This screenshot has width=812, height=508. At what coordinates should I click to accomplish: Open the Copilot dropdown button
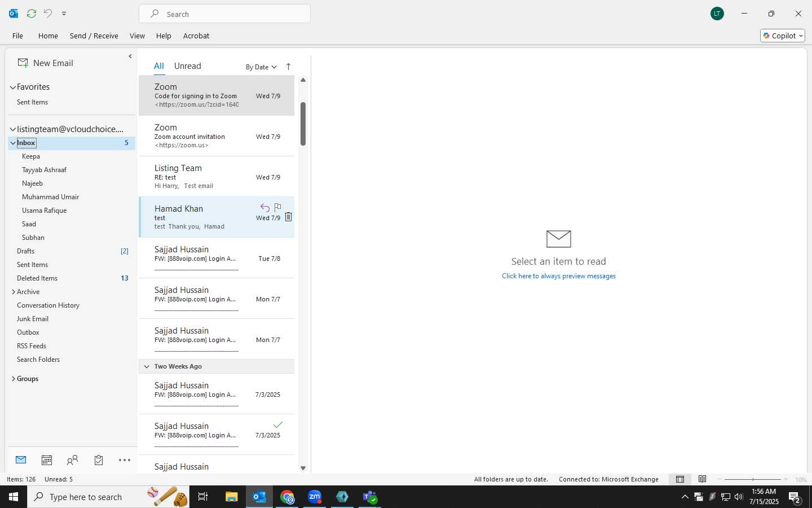click(x=783, y=36)
